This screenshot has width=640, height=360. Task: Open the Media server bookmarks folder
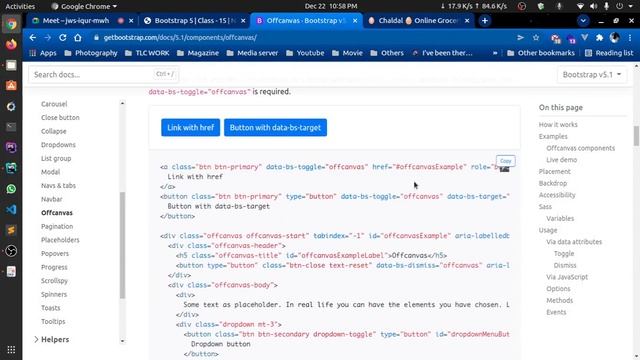point(252,53)
